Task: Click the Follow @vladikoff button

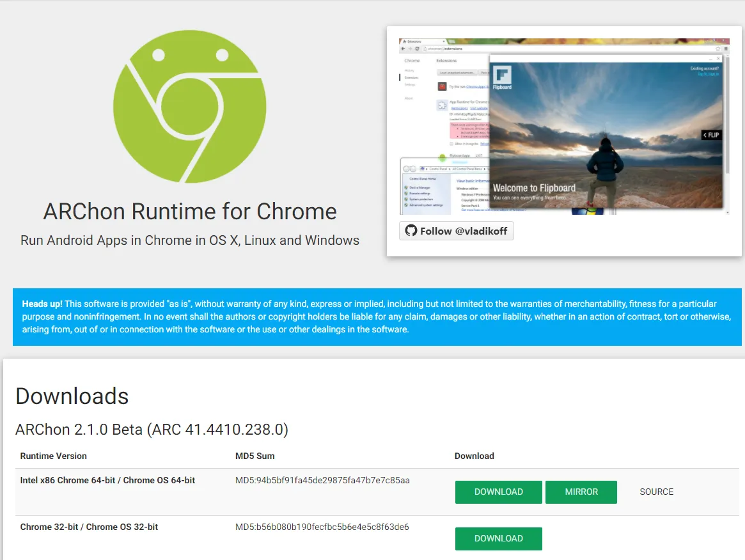Action: coord(456,231)
